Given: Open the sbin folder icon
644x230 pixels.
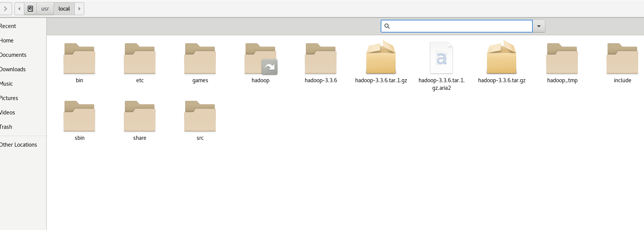Looking at the screenshot, I should pyautogui.click(x=79, y=116).
